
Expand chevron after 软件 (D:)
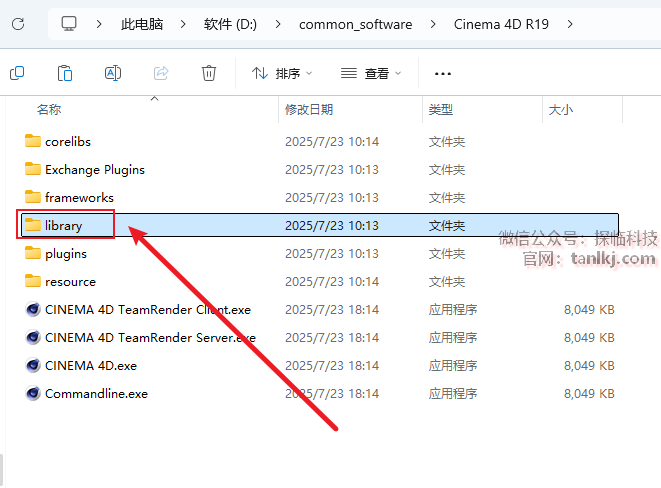point(278,24)
